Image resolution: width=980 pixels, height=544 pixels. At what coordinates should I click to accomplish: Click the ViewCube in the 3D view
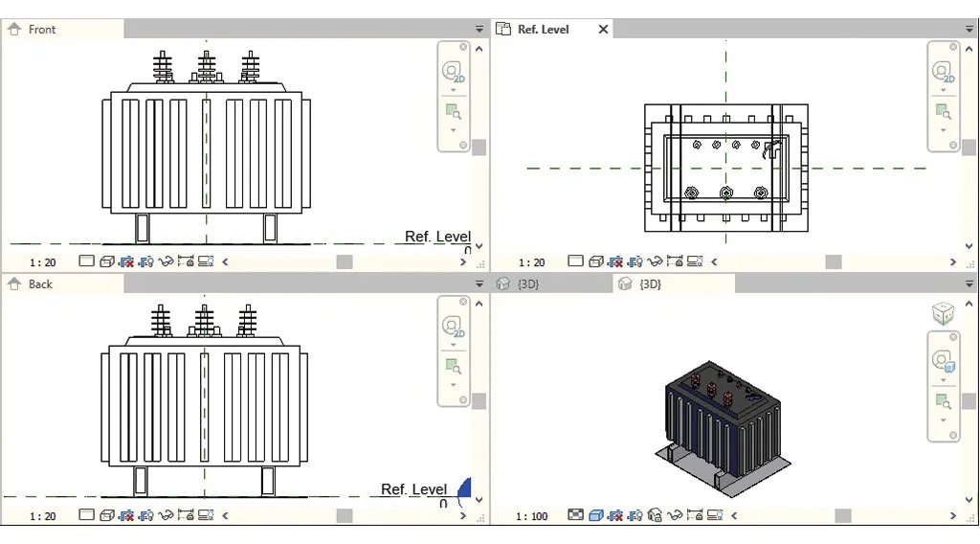943,313
